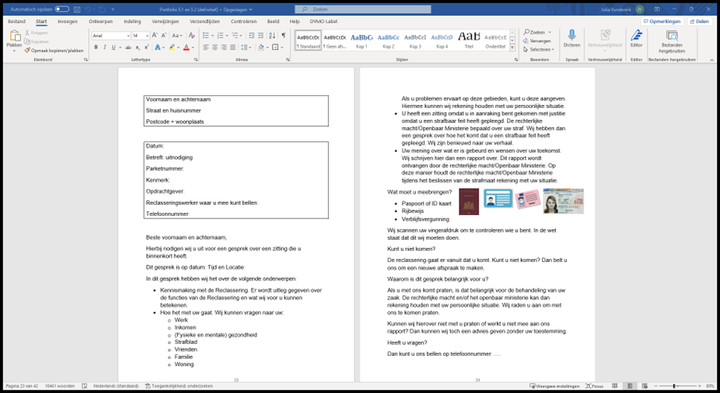Image resolution: width=720 pixels, height=393 pixels.
Task: Toggle underline formatting button
Action: click(113, 47)
